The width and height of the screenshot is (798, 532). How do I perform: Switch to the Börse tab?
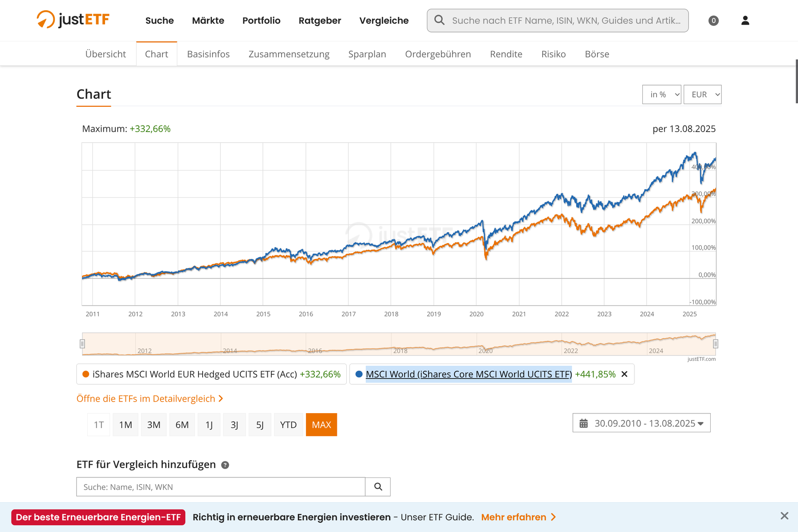click(x=597, y=54)
